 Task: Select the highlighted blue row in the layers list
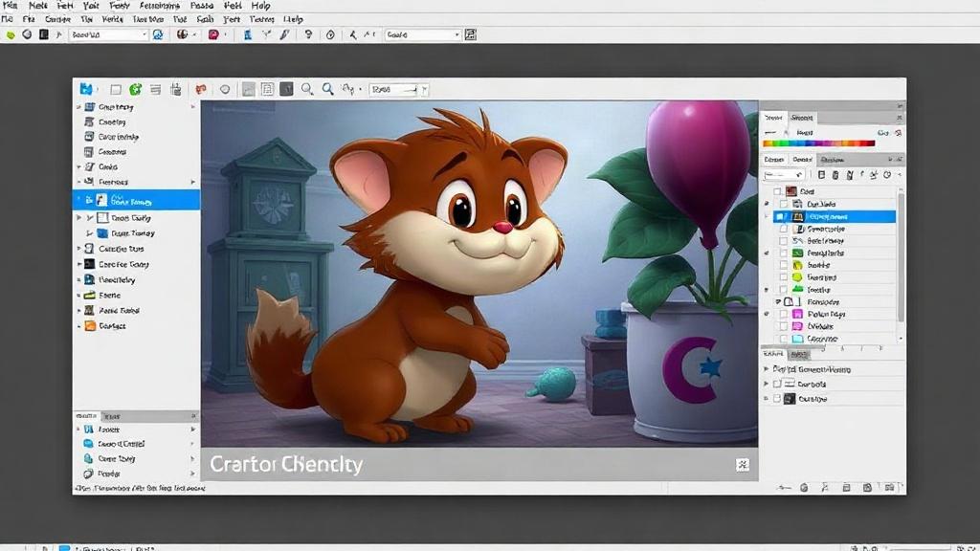834,216
